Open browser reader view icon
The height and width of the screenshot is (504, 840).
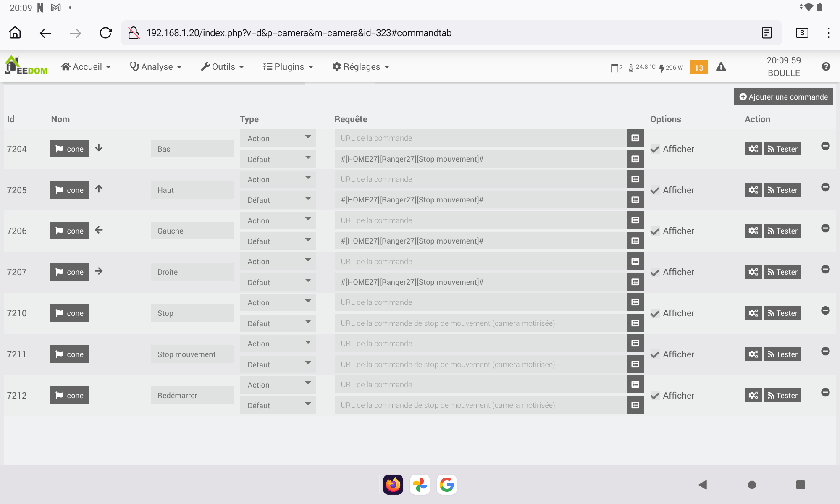tap(766, 33)
